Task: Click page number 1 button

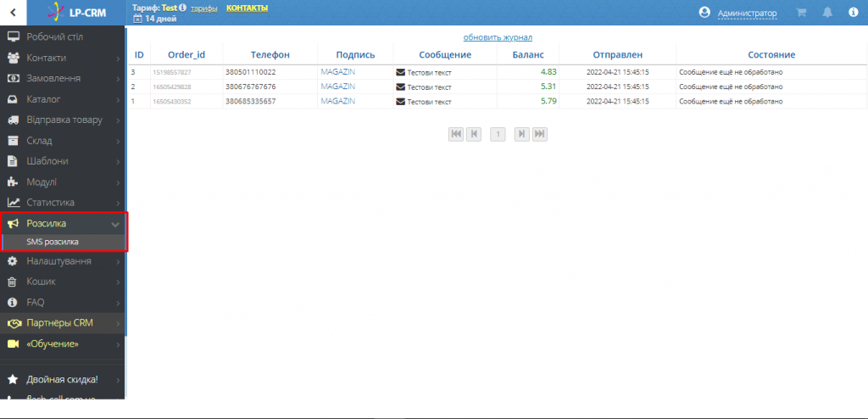Action: tap(498, 133)
